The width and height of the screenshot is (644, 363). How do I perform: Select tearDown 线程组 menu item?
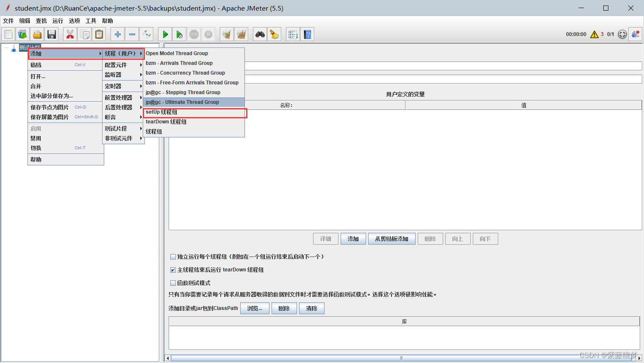coord(194,122)
